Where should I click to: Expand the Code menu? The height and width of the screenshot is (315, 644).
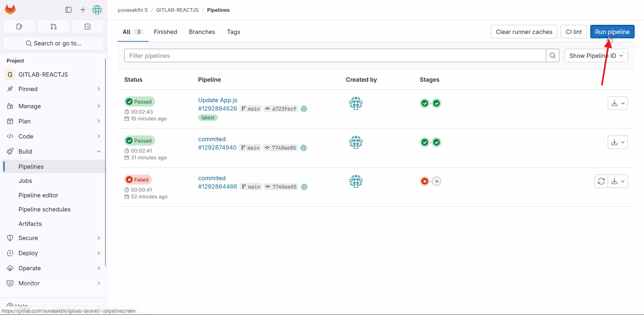pyautogui.click(x=54, y=136)
